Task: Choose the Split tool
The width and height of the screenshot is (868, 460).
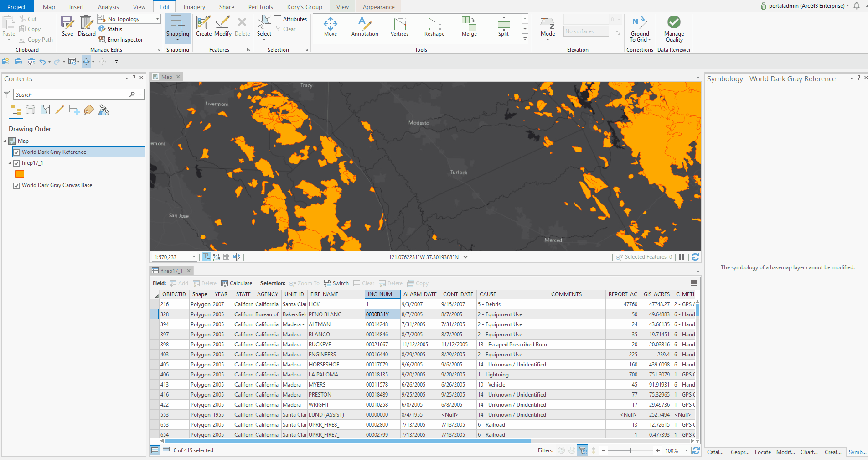Action: pos(503,27)
